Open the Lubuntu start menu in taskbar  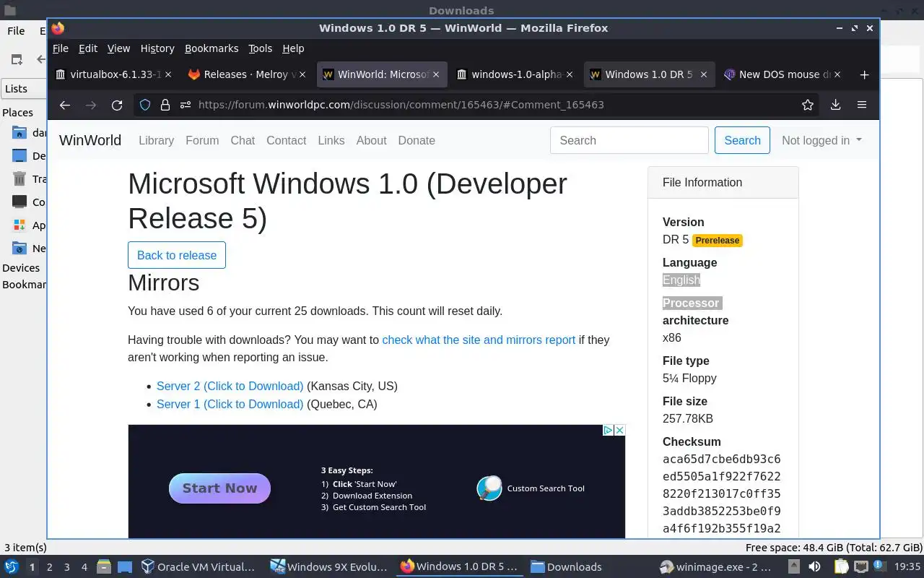tap(12, 566)
